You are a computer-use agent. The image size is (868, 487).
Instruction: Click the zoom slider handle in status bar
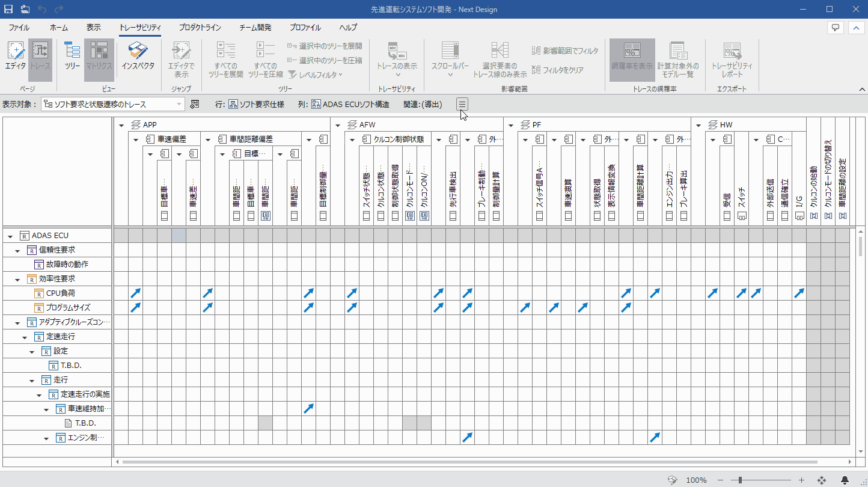click(x=740, y=480)
